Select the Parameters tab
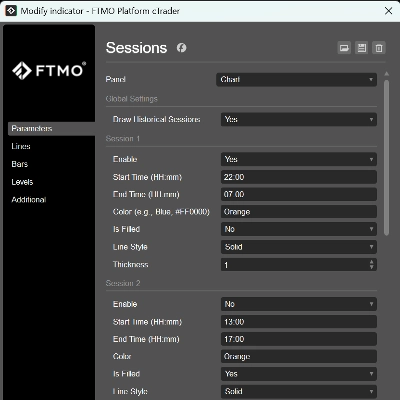400x400 pixels. 51,129
